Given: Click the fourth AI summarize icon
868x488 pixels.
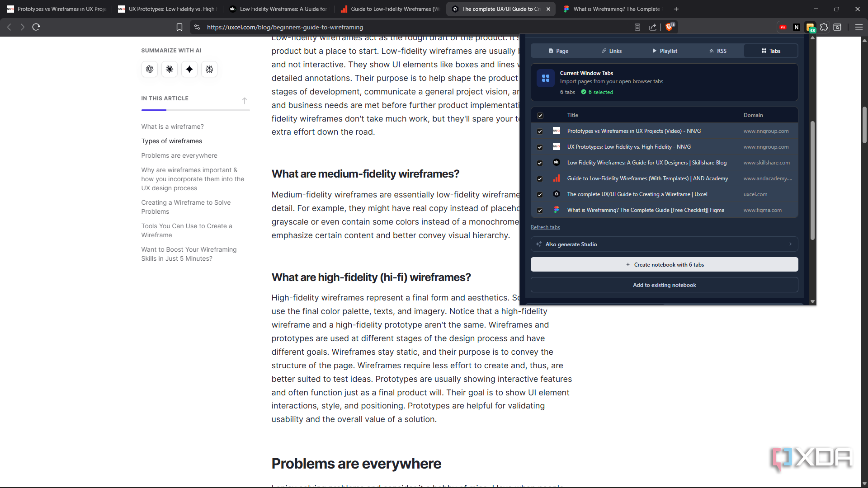Looking at the screenshot, I should tap(209, 69).
